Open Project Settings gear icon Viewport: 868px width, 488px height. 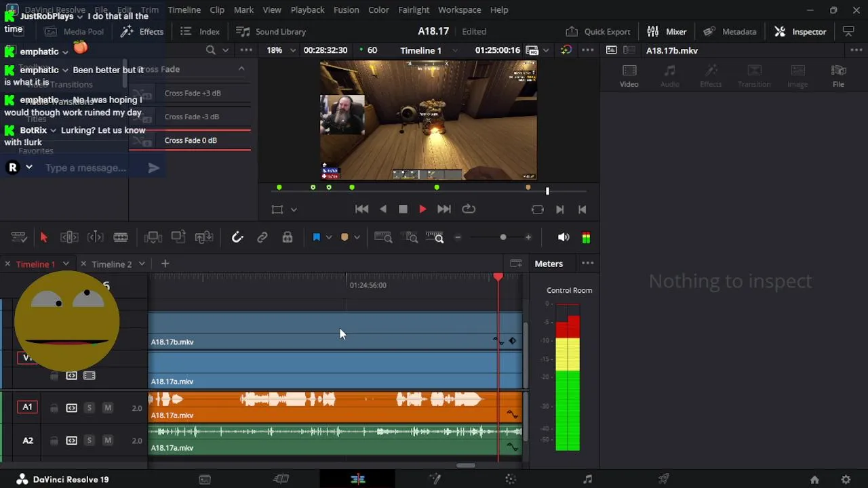(846, 480)
